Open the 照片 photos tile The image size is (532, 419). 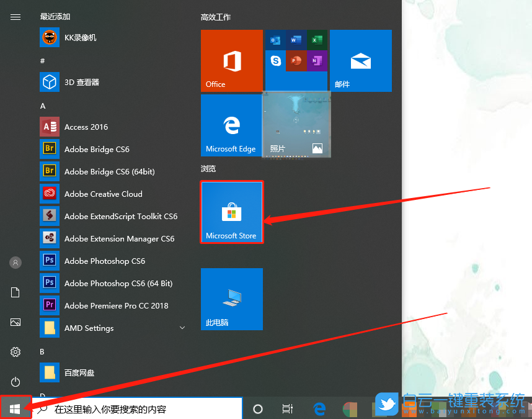[x=296, y=125]
